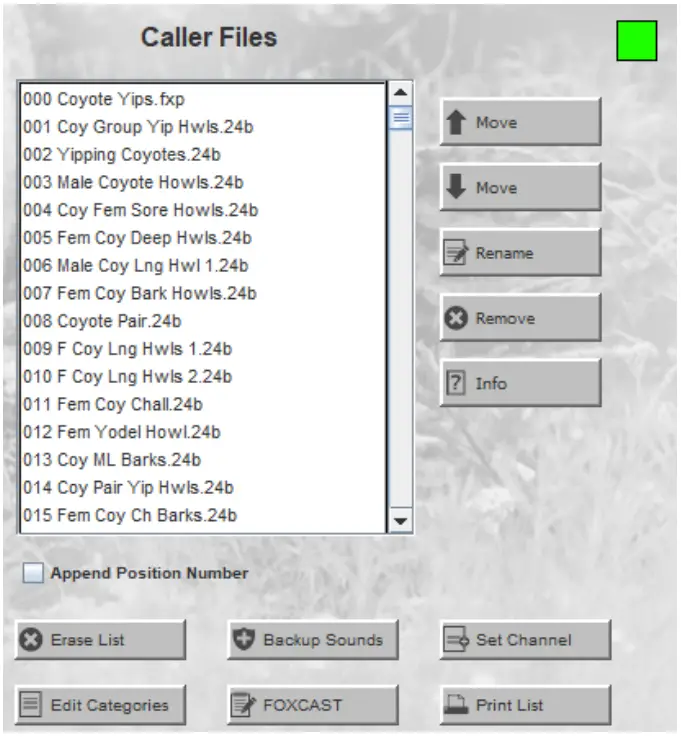Select 013 Coy ML Barks.24b
The height and width of the screenshot is (737, 681).
click(x=203, y=460)
